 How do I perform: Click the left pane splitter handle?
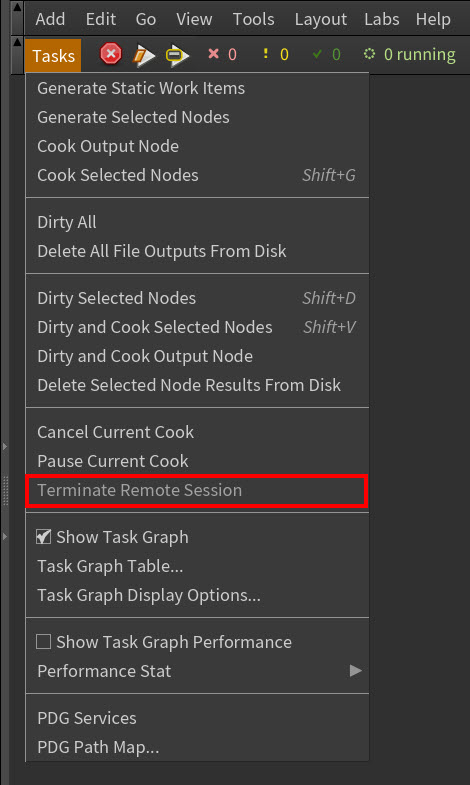point(6,491)
